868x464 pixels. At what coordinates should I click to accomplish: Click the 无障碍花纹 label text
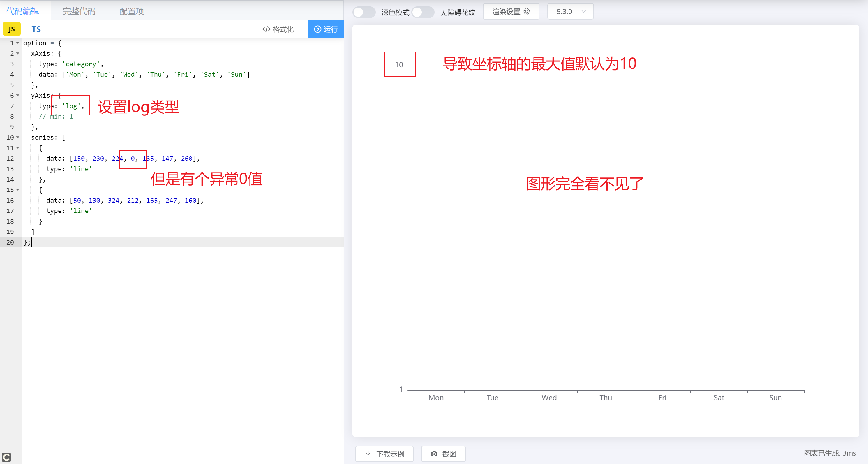(458, 13)
